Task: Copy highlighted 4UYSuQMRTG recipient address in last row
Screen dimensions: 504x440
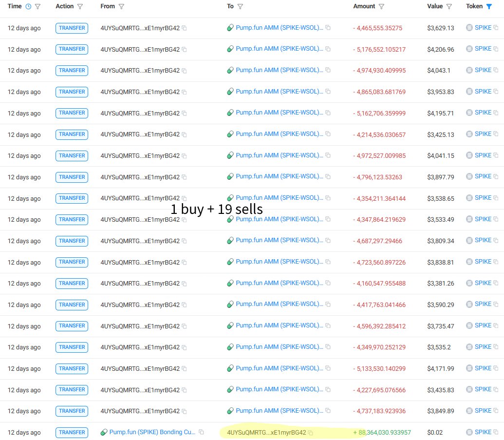Action: pyautogui.click(x=311, y=433)
